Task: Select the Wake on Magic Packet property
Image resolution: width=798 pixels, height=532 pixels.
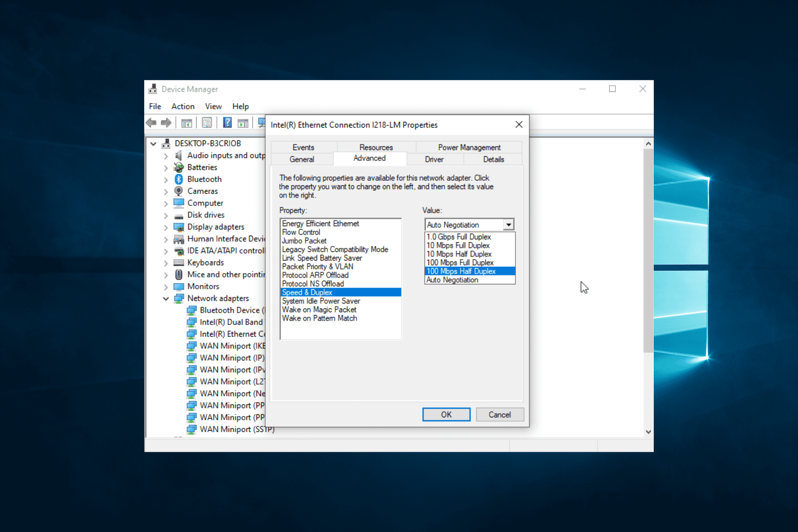Action: [341, 310]
